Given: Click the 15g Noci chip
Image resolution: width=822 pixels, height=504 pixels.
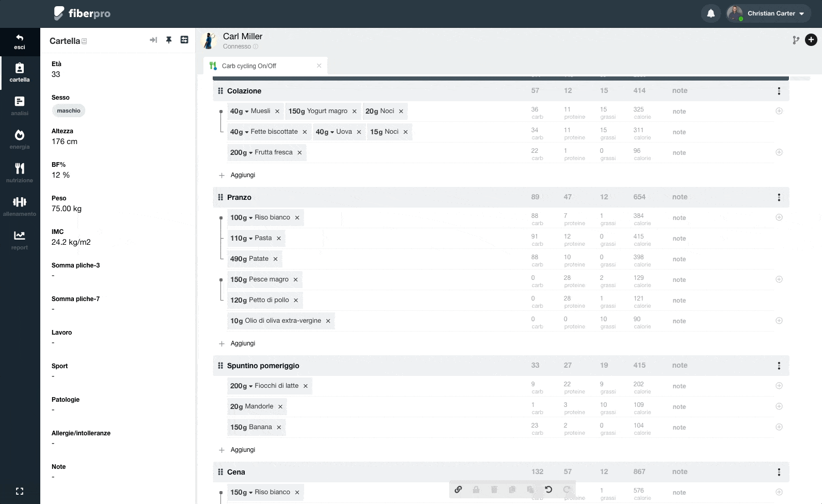Looking at the screenshot, I should [389, 132].
